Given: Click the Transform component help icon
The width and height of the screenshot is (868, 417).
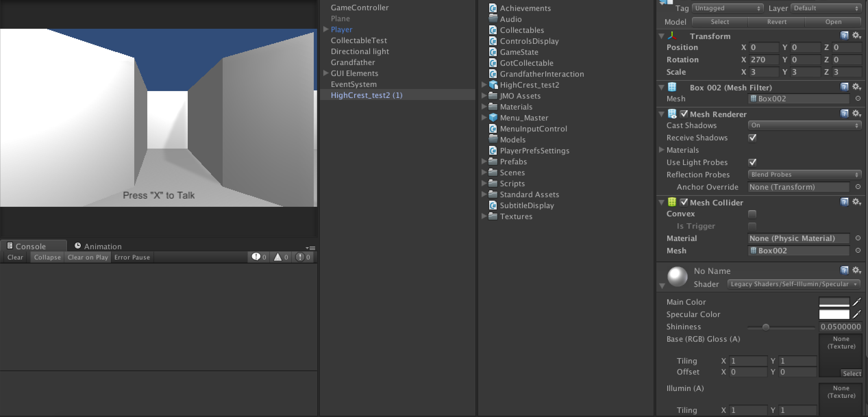Looking at the screenshot, I should 844,36.
